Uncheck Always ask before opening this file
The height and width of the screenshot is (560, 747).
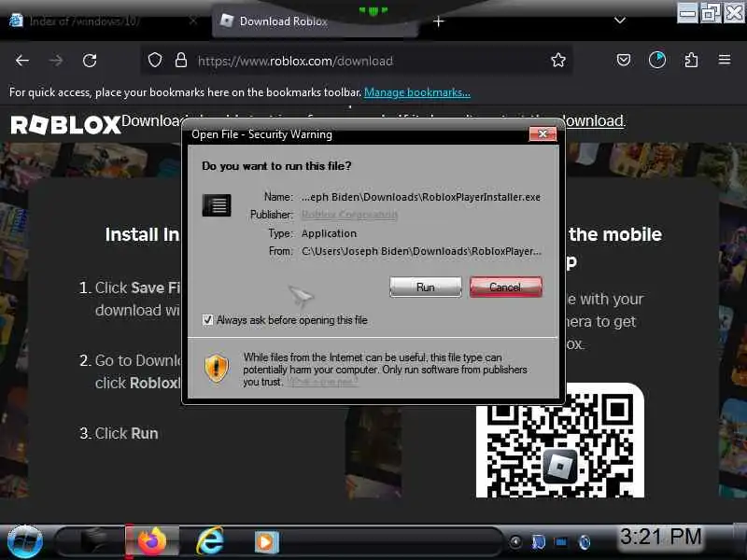tap(207, 319)
